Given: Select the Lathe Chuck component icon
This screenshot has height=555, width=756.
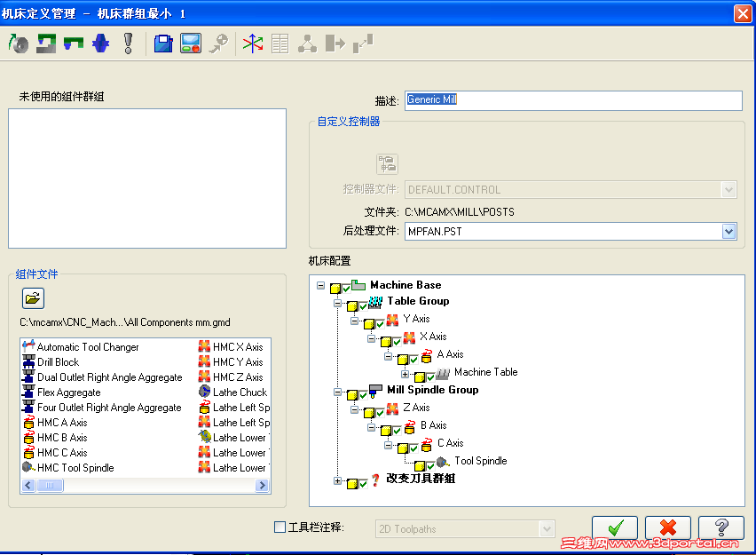Looking at the screenshot, I should [203, 392].
